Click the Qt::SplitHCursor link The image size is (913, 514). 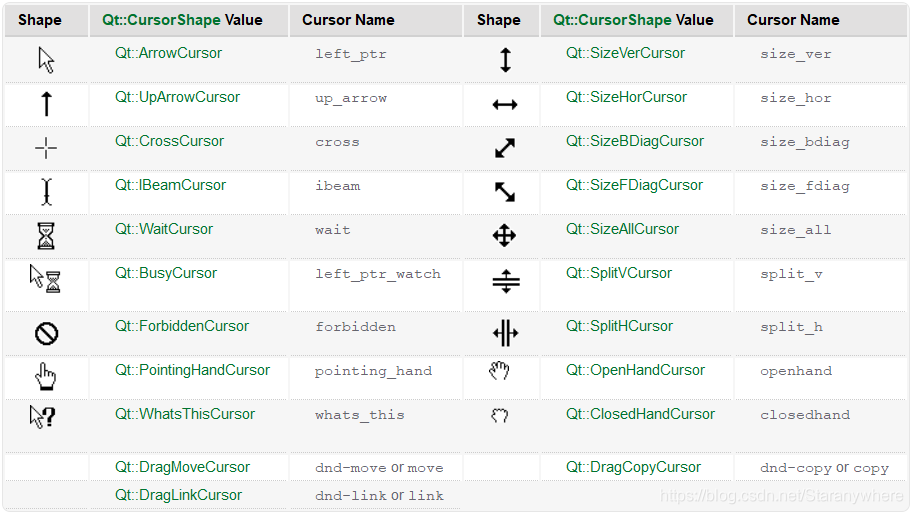pos(619,326)
